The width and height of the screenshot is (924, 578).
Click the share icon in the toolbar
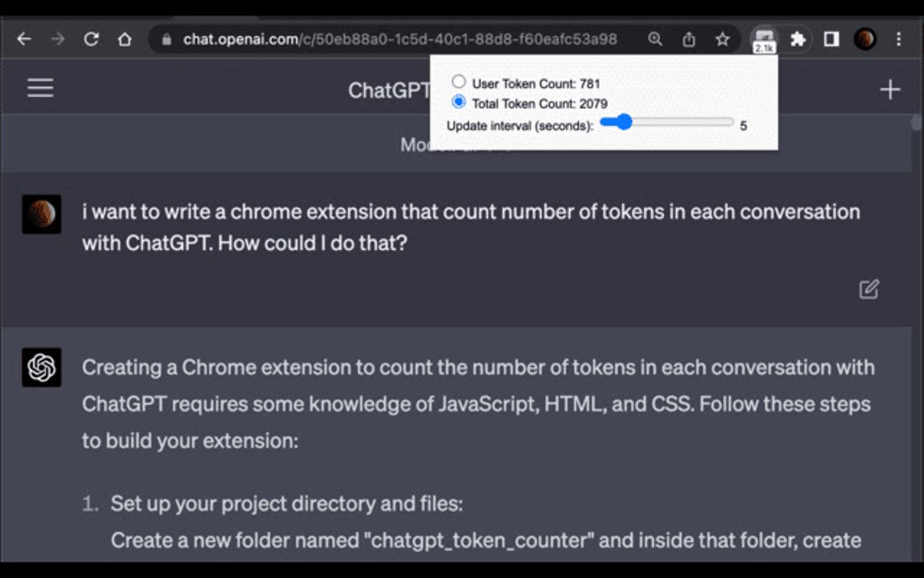click(x=688, y=39)
